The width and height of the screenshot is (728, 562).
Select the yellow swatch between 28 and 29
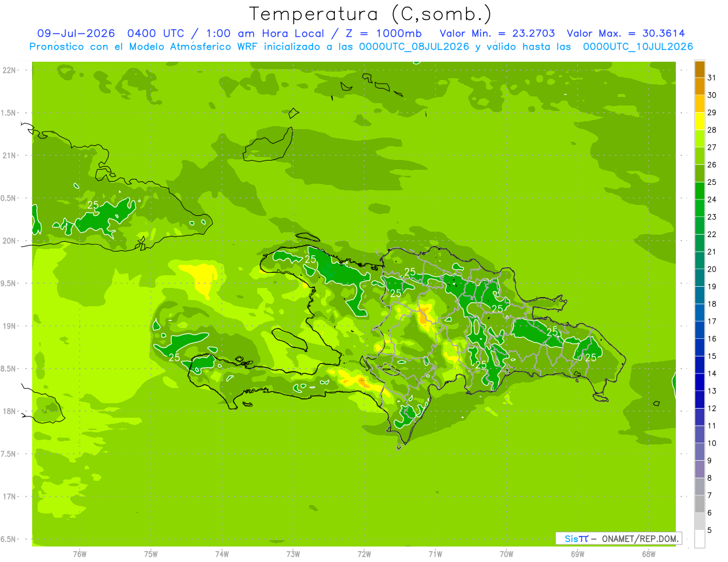click(699, 121)
